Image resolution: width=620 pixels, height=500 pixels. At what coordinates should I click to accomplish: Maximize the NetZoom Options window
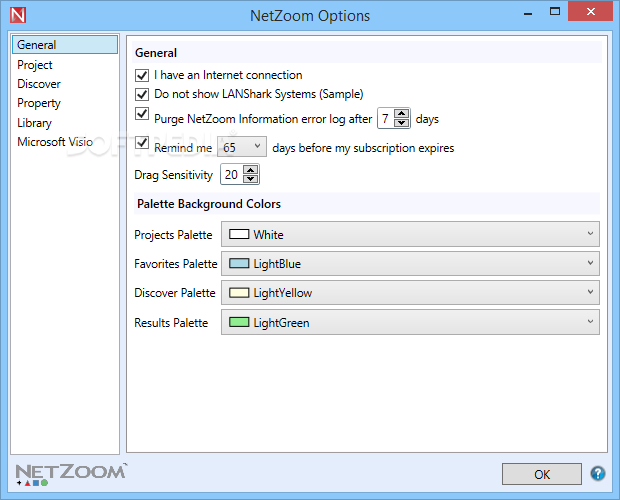click(555, 11)
